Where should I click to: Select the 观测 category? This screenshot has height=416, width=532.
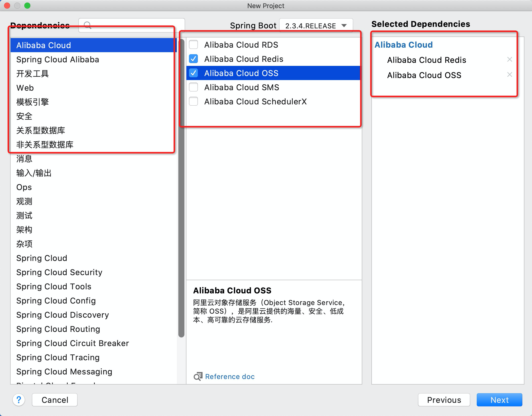(x=94, y=201)
